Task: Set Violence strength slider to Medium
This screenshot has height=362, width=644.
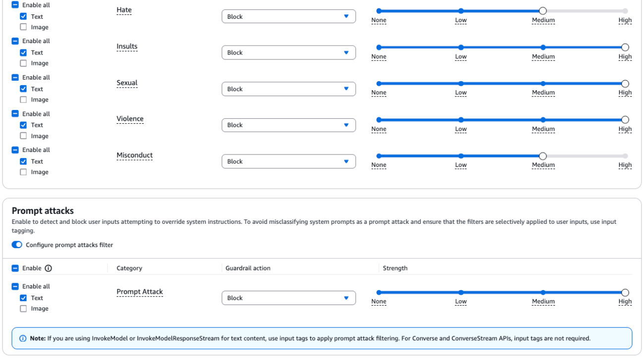Action: click(543, 119)
